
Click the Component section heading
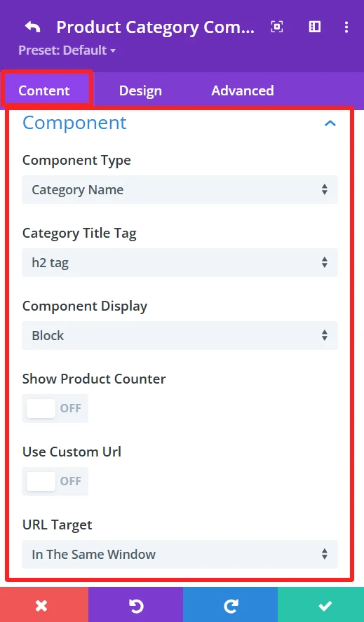[x=74, y=123]
